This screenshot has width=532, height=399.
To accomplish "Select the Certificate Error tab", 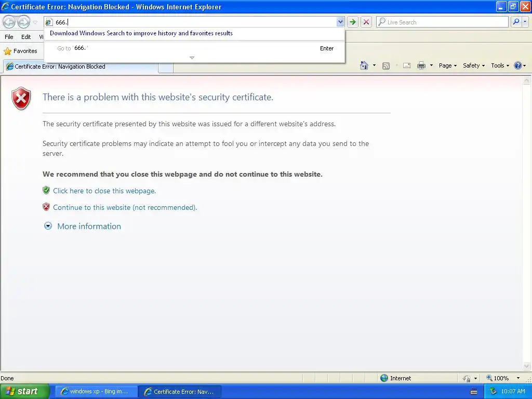I will click(81, 66).
